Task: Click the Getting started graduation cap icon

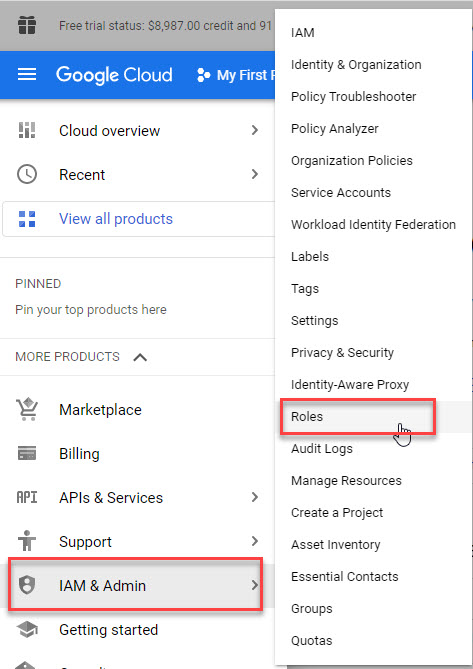Action: pyautogui.click(x=27, y=629)
